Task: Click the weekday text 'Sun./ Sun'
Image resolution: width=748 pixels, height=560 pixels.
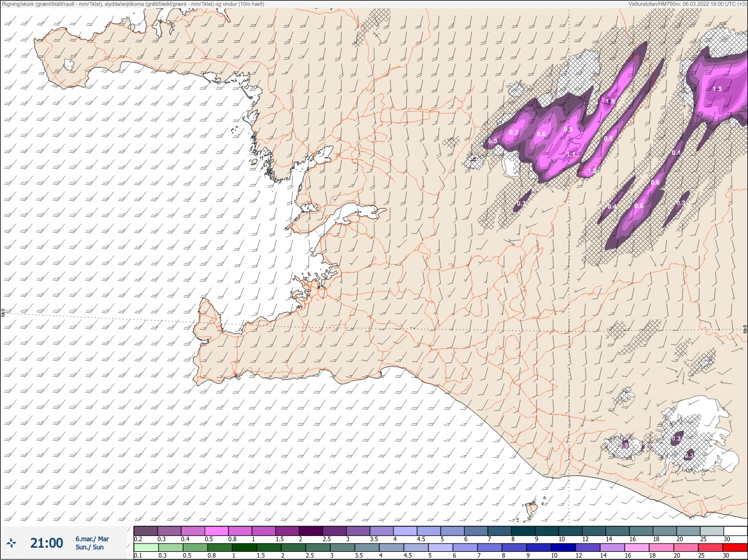Action: tap(89, 547)
